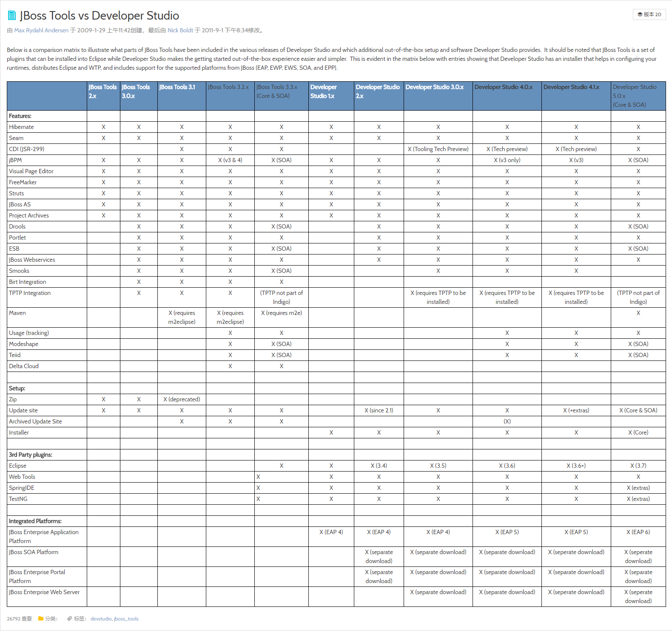The height and width of the screenshot is (632, 672).
Task: Open the devstudio tag link
Action: coord(101,619)
